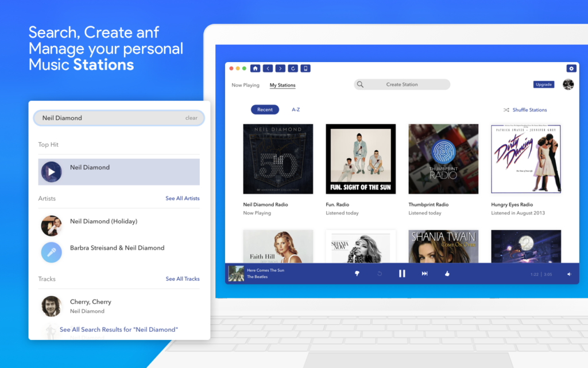
Task: Select the Neil Diamond Radio title text
Action: pyautogui.click(x=265, y=205)
